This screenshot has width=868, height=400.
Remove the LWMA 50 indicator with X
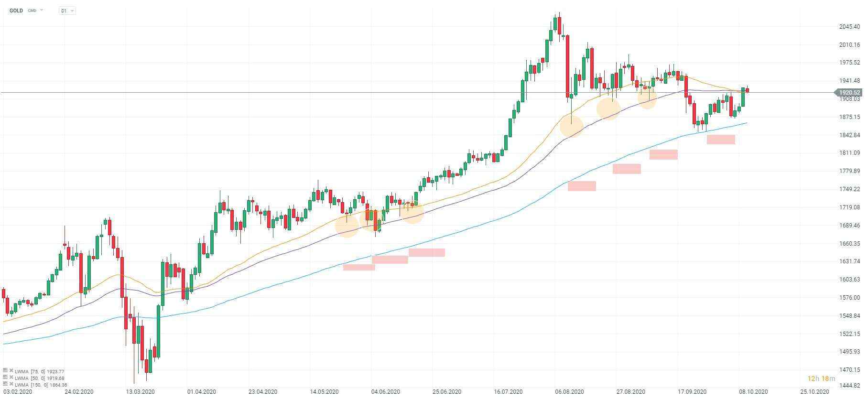pyautogui.click(x=11, y=377)
